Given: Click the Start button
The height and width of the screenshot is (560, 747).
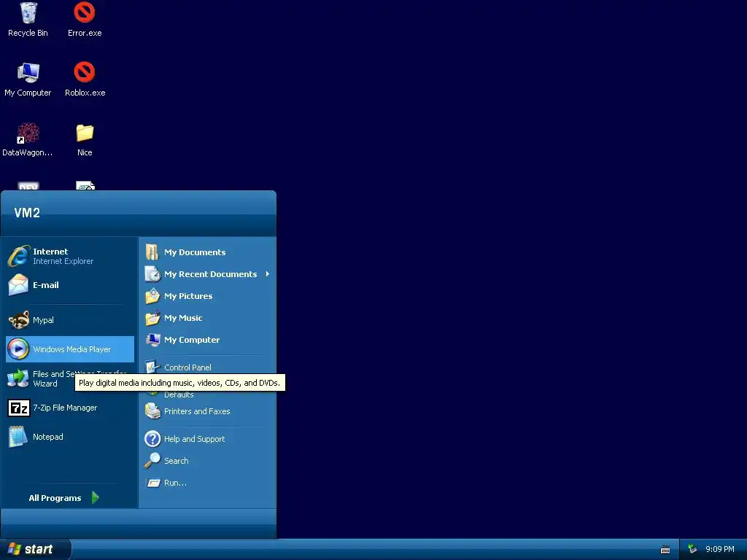Looking at the screenshot, I should 35,549.
